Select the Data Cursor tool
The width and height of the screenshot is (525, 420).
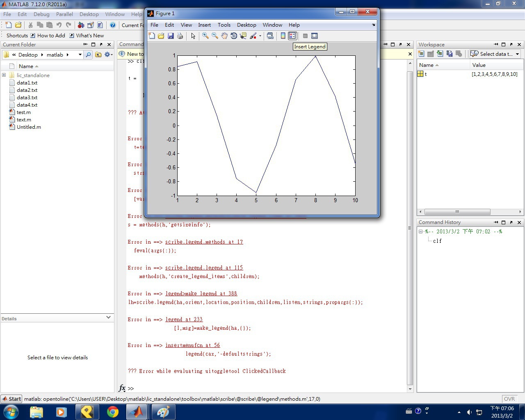243,36
